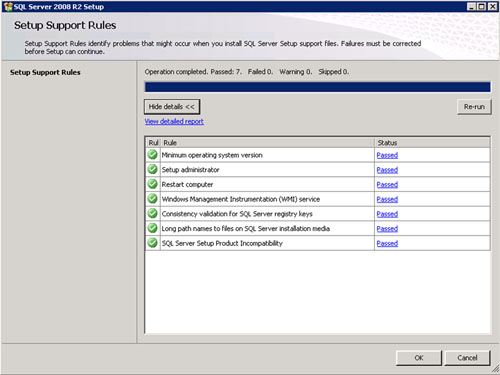
Task: Click the green check icon beside Restart computer
Action: point(153,184)
